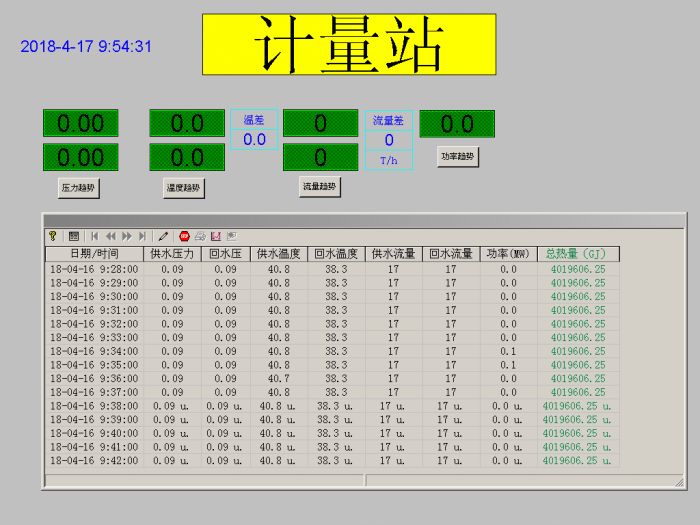The image size is (700, 525).
Task: Click the 总热量 (GJ) column header
Action: click(578, 254)
